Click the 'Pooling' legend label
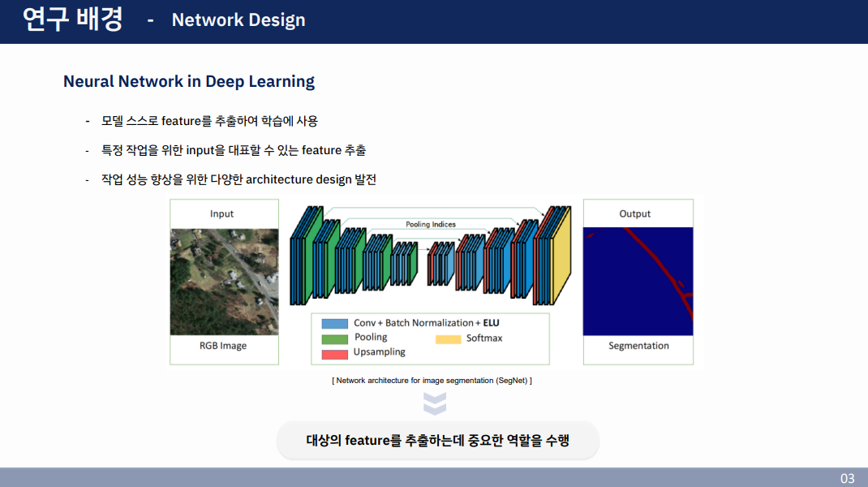The width and height of the screenshot is (868, 487). pyautogui.click(x=371, y=338)
